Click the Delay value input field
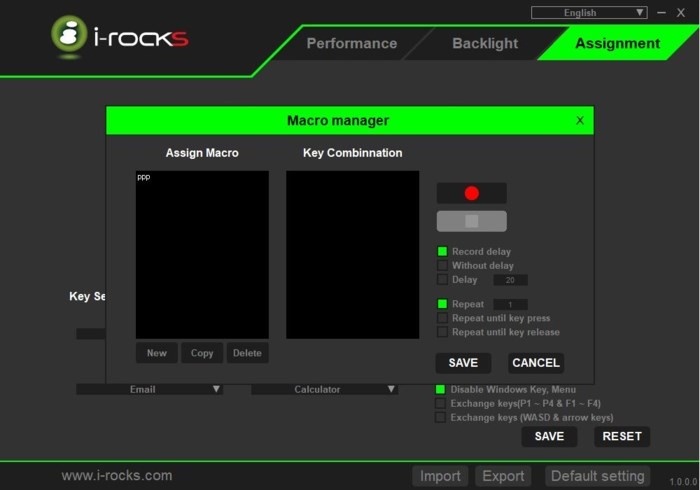 click(x=510, y=280)
